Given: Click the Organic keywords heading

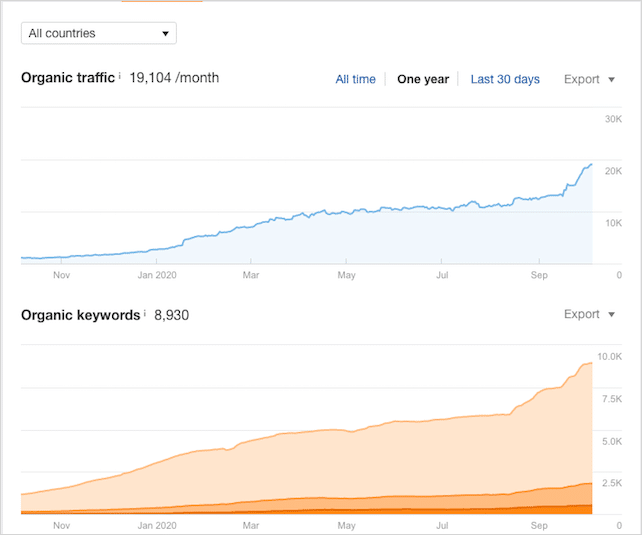Looking at the screenshot, I should (x=80, y=315).
